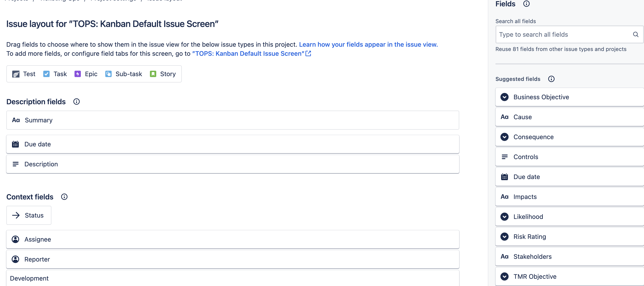Viewport: 644px width, 286px height.
Task: Click the person icon on the Reporter field
Action: (15, 259)
